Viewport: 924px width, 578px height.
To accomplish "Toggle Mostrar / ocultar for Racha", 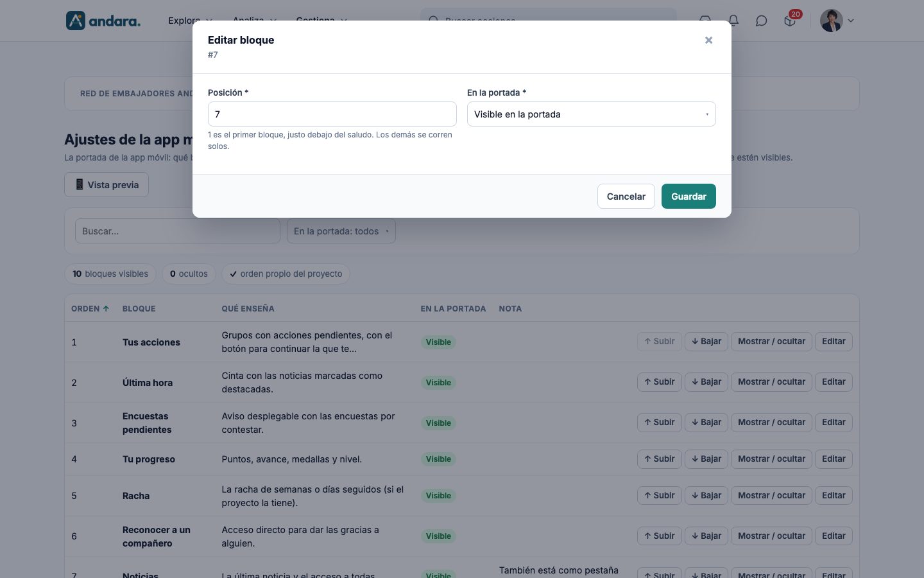I will pos(771,496).
